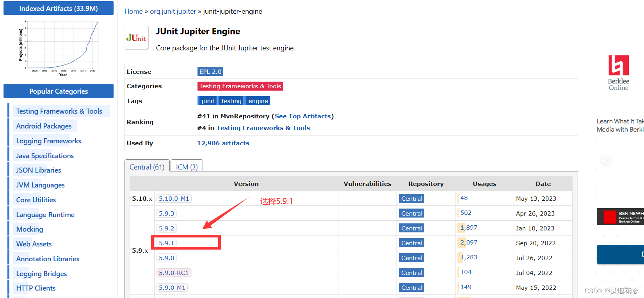
Task: Open version 5.9.2
Action: [x=167, y=228]
